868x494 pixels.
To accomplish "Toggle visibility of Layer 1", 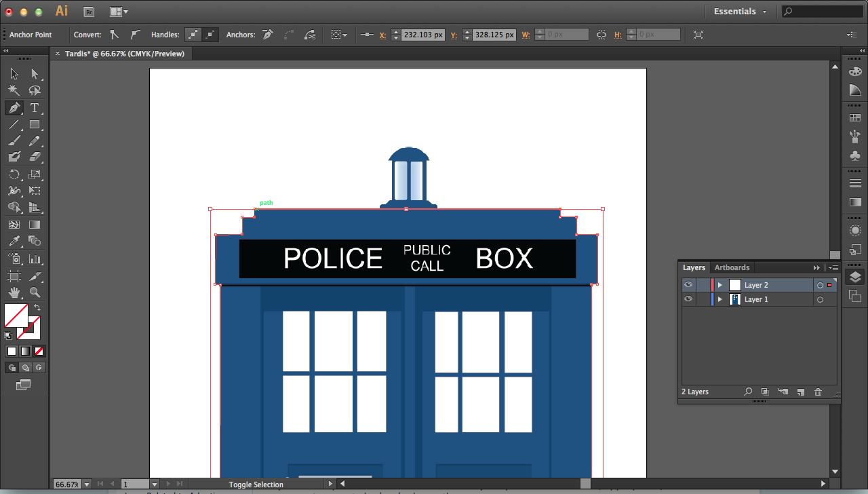I will click(688, 299).
